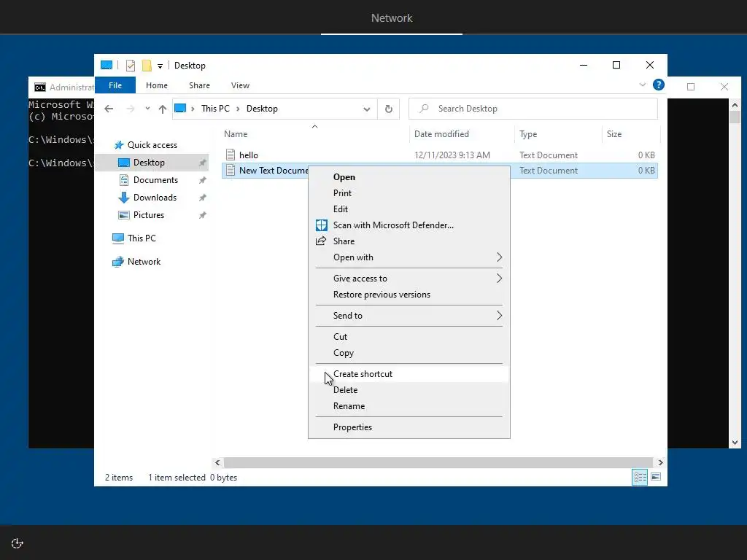Click the Ease of Access icon bottom-left

[x=18, y=543]
